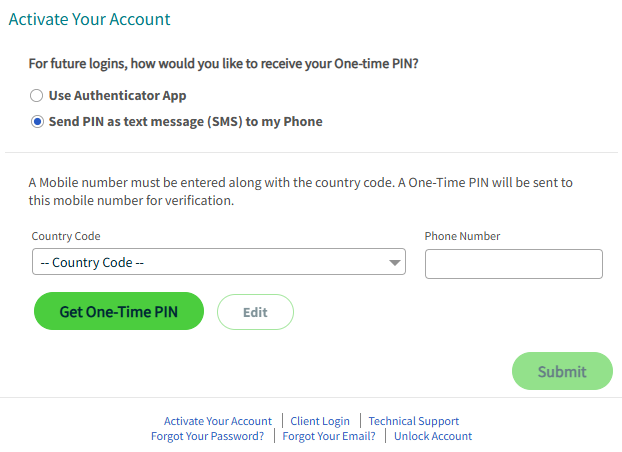Screen dimensions: 622x452
Task: Go to the Client Login link
Action: point(320,421)
